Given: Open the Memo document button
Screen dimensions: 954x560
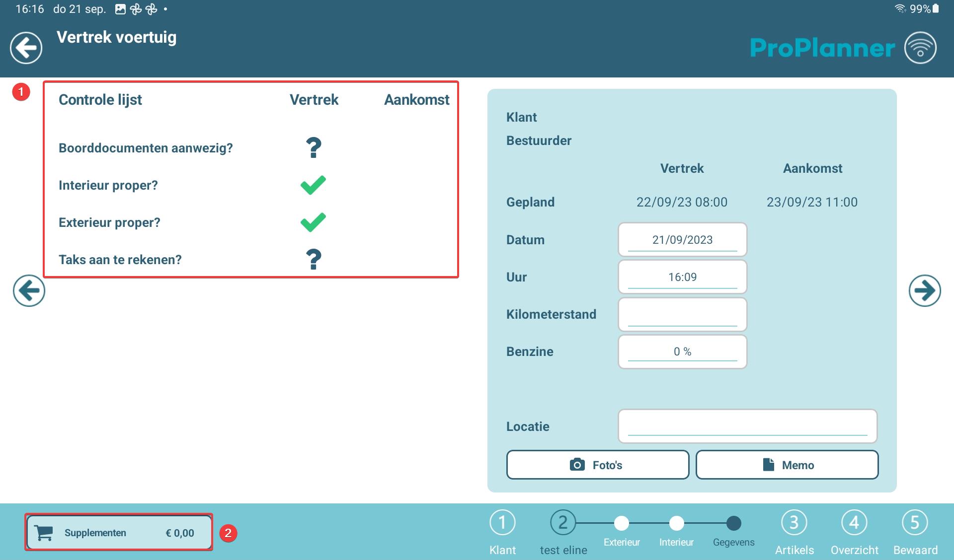Looking at the screenshot, I should pyautogui.click(x=787, y=465).
